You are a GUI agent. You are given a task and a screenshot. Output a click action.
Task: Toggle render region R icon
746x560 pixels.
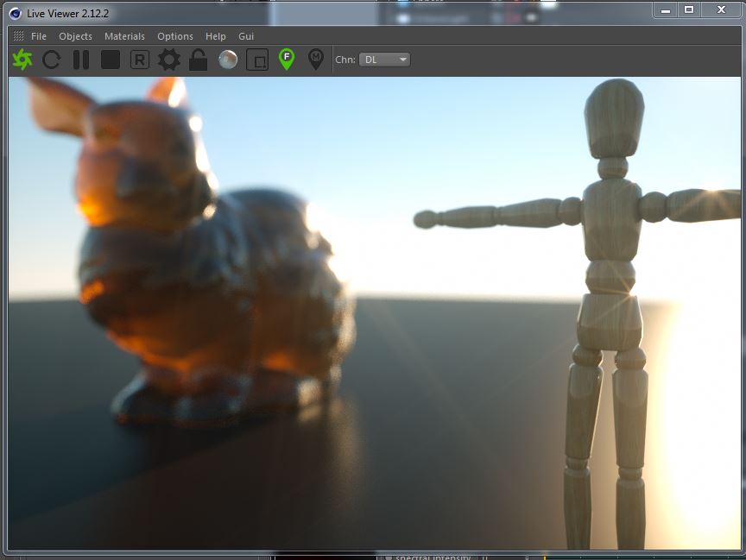click(140, 60)
